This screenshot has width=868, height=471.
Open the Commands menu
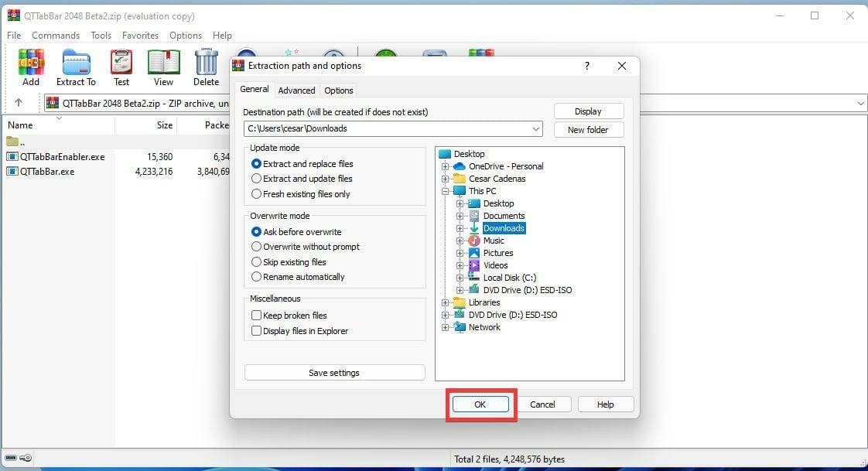coord(55,35)
